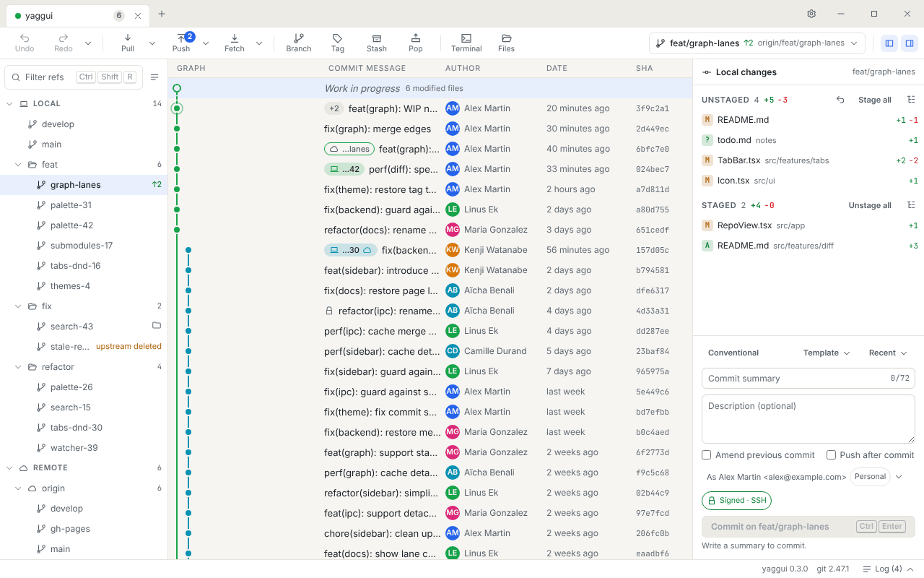Enable Push after commit checkbox
Screen dimensions: 924x578
832,455
